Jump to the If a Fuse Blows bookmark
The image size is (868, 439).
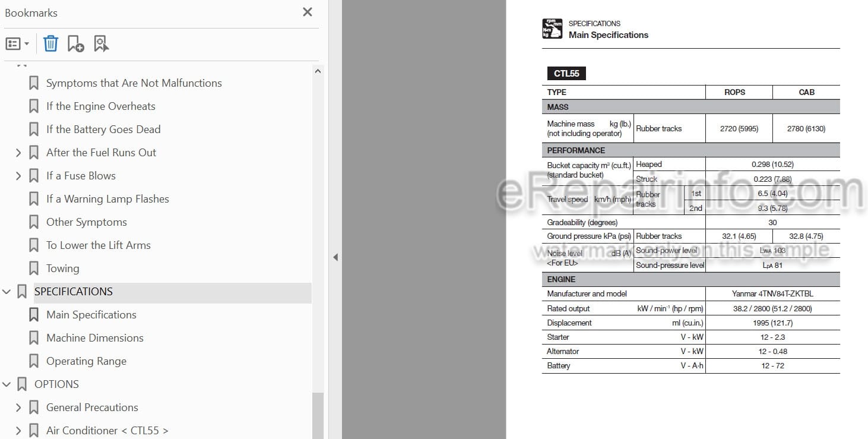point(81,176)
